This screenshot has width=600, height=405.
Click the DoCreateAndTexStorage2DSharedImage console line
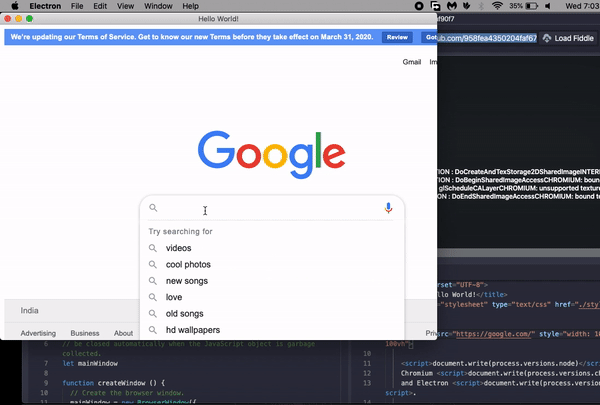pyautogui.click(x=518, y=172)
